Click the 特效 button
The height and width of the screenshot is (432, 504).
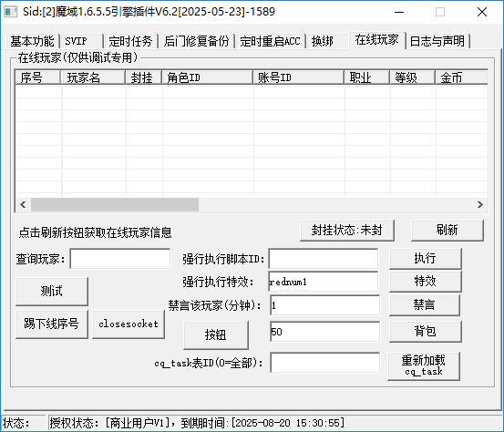click(426, 282)
